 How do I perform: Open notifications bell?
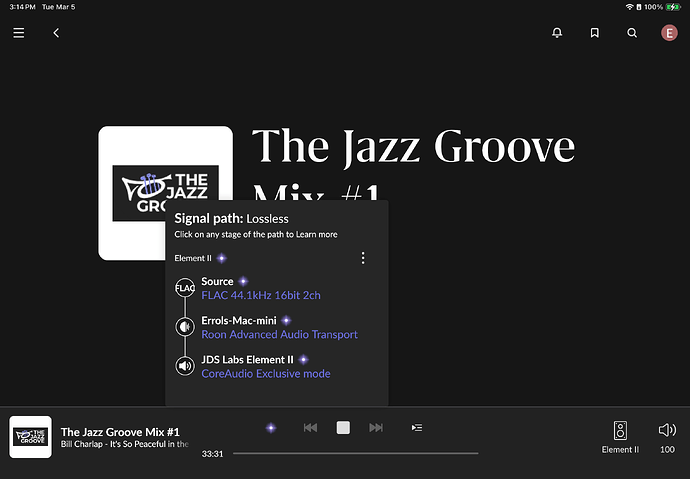click(557, 33)
